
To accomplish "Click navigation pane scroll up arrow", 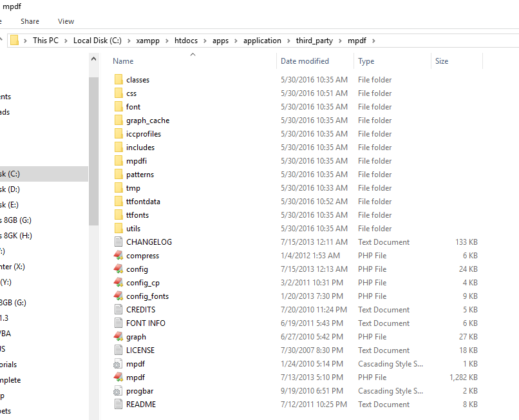I will (x=93, y=59).
